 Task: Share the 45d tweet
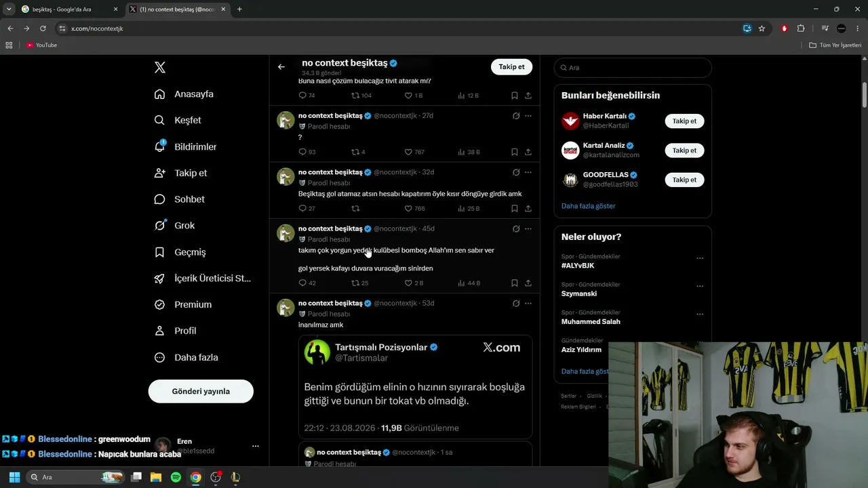pos(528,283)
